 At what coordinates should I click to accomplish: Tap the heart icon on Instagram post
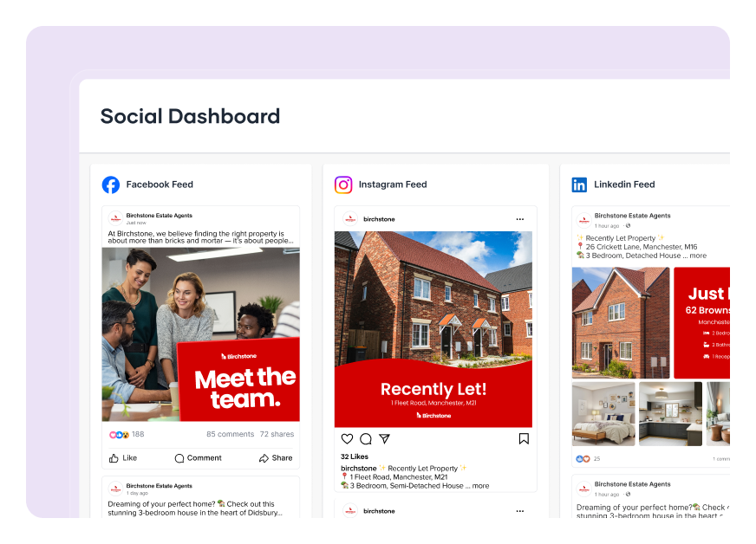tap(347, 439)
